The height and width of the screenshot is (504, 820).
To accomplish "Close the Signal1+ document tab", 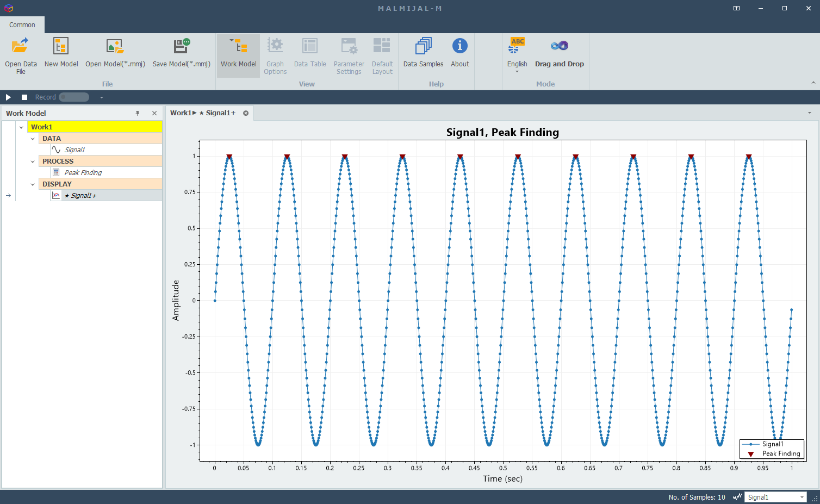I will click(x=246, y=113).
